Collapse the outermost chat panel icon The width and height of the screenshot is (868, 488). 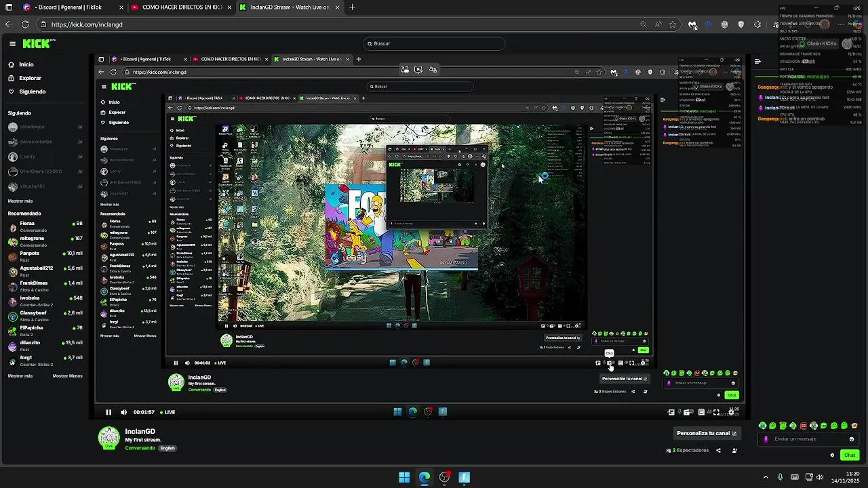pos(757,61)
